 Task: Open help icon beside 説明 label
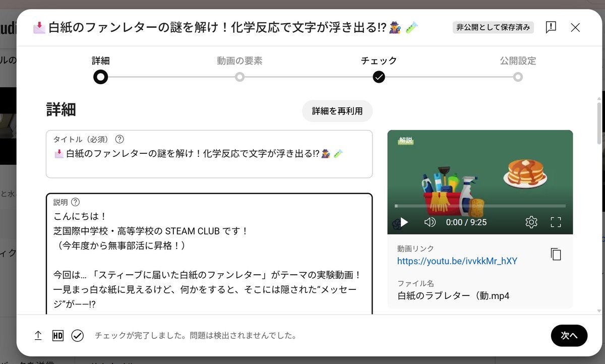[75, 202]
